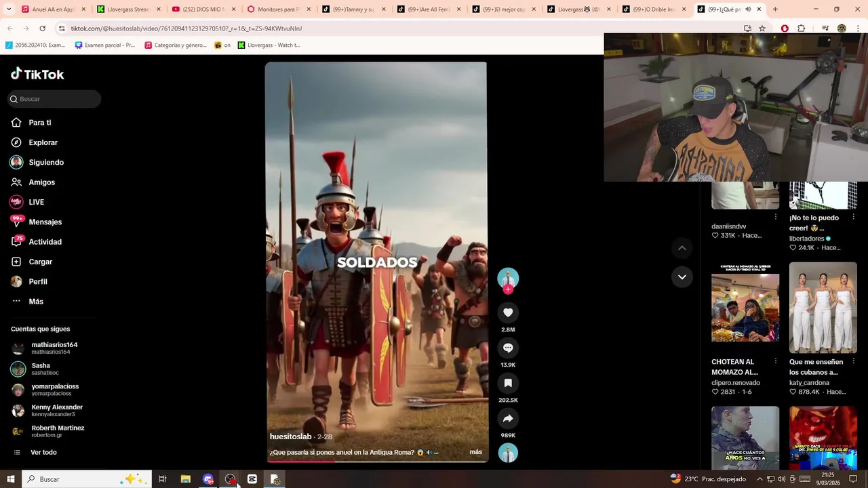Click the libertadores account name
Image resolution: width=868 pixels, height=488 pixels.
point(807,239)
